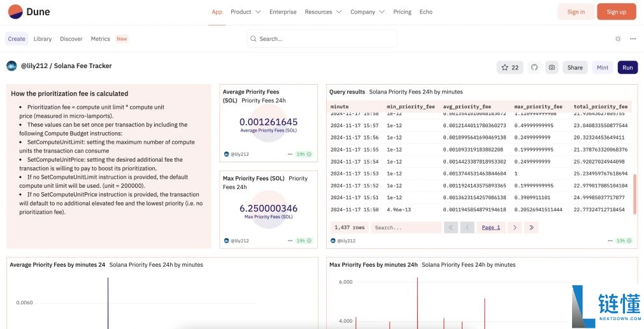Sort by the minute column header
Screen dimensions: 644x329
pyautogui.click(x=340, y=107)
